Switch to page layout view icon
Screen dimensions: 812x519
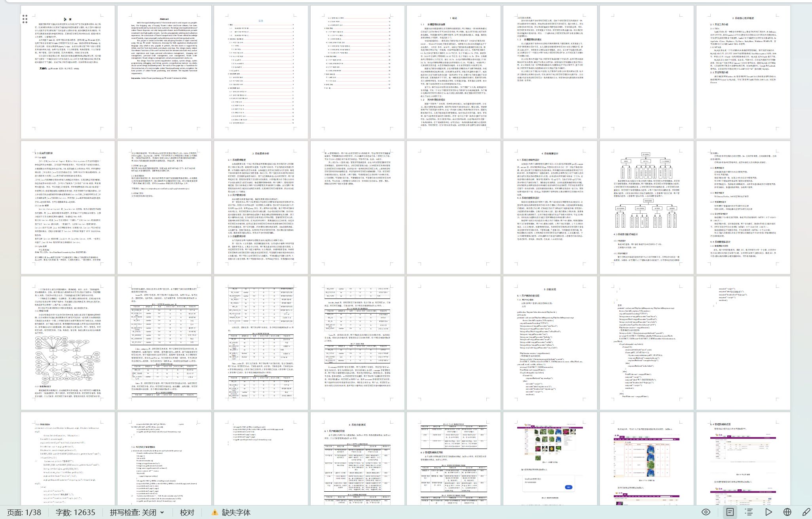tap(730, 512)
